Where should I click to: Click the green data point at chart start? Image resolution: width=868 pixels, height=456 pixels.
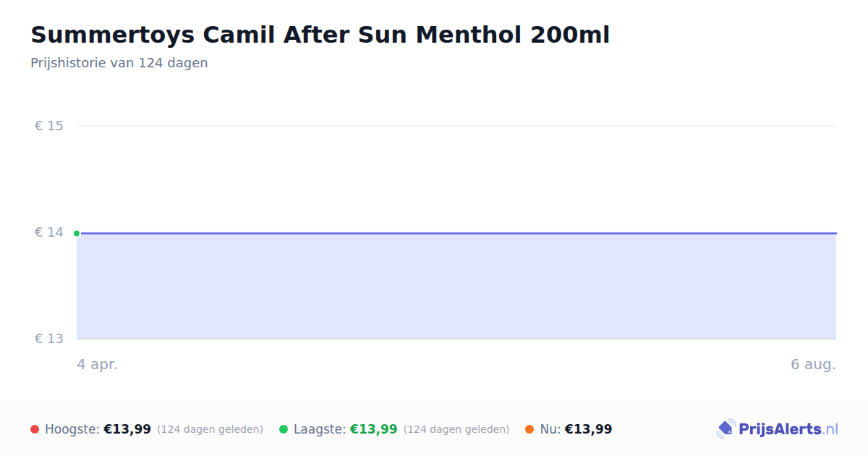point(77,233)
